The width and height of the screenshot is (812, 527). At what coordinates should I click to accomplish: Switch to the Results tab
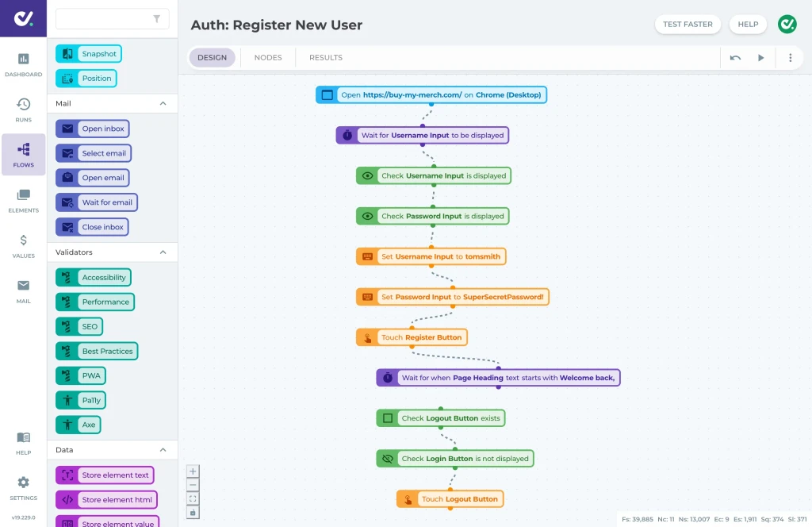click(326, 57)
